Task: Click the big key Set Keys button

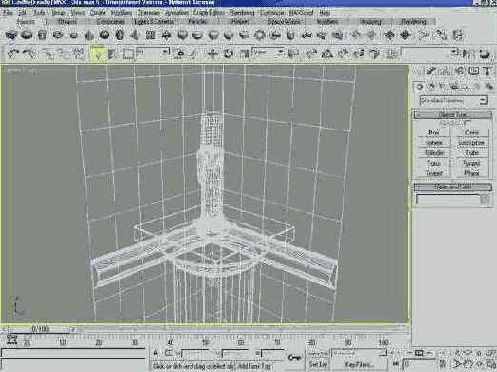Action: 294,358
